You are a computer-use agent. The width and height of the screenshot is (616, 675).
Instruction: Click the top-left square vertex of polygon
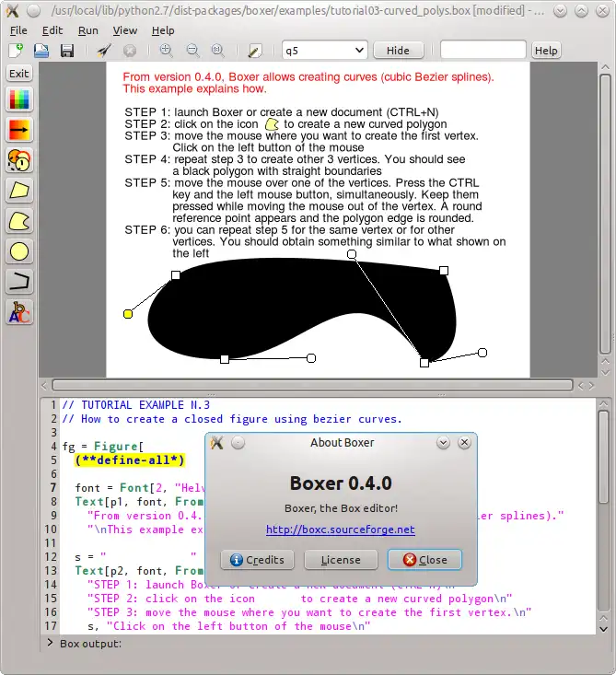(x=176, y=275)
